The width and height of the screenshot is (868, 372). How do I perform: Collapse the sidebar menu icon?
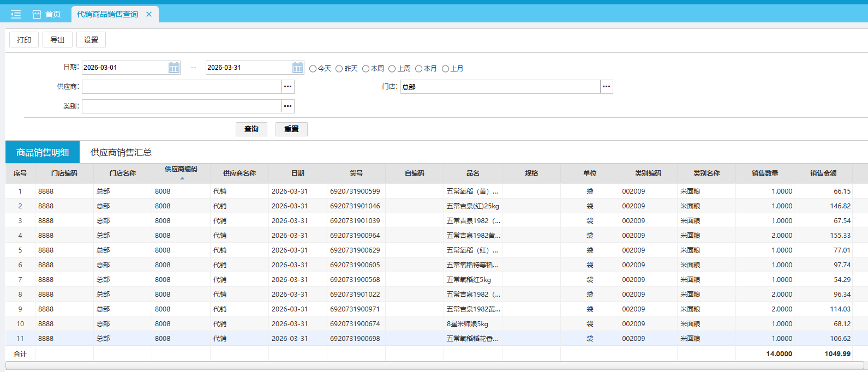coord(16,14)
